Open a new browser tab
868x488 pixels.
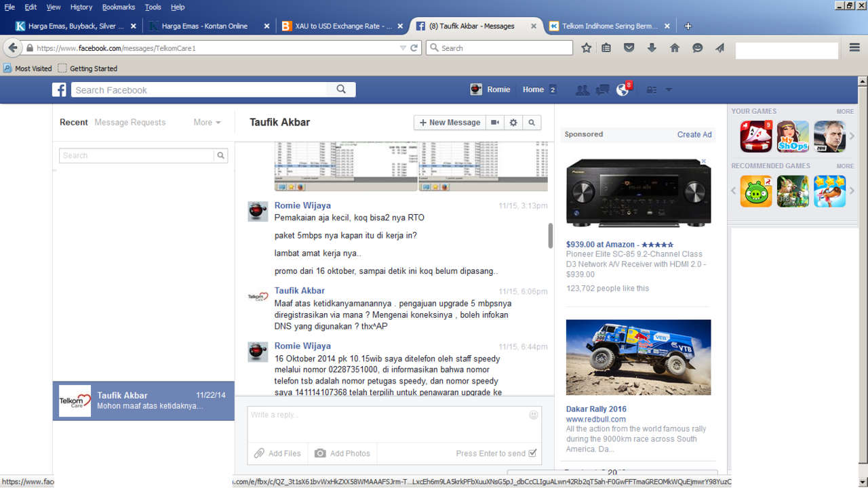(x=688, y=26)
